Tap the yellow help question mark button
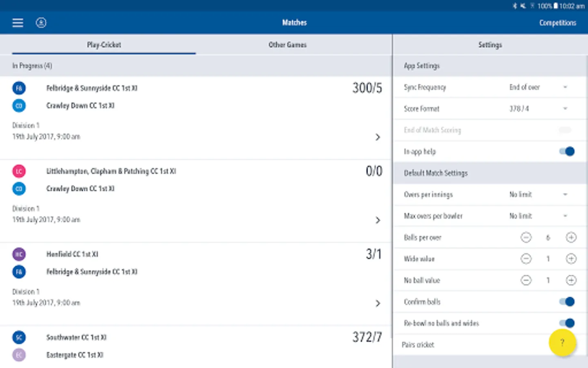588x368 pixels. 562,343
